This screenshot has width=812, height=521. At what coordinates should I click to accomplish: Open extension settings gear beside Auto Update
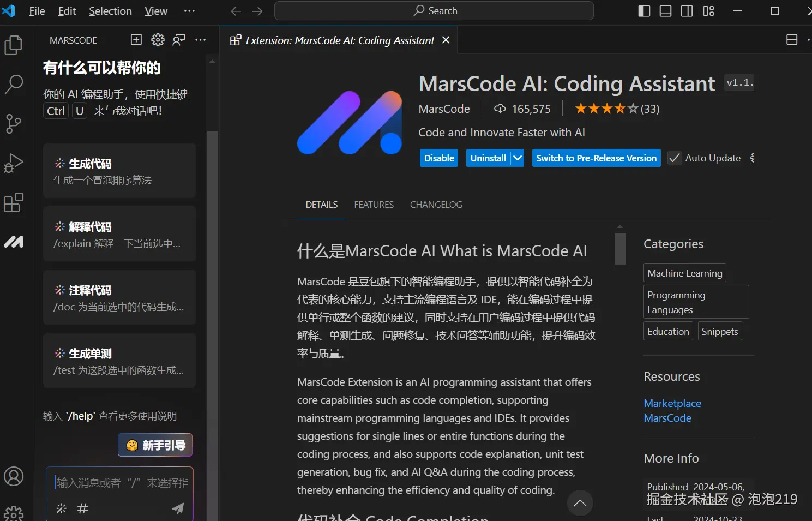pos(753,158)
